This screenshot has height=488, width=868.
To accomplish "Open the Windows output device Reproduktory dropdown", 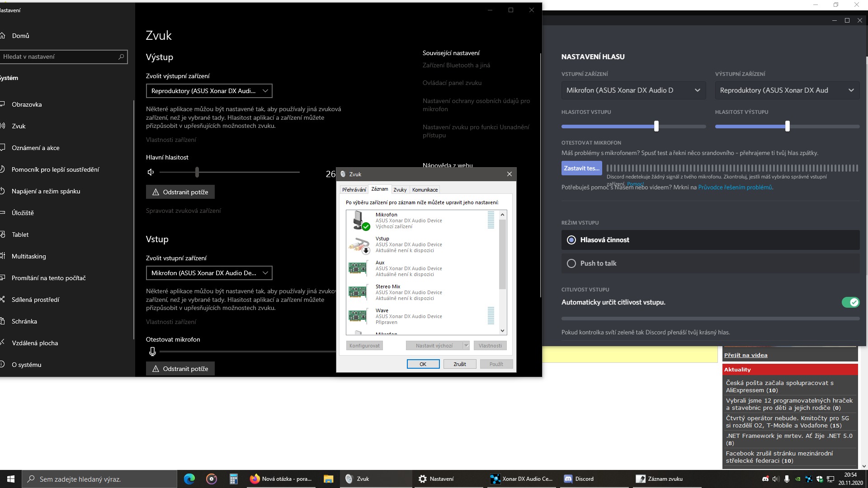I will (x=209, y=91).
